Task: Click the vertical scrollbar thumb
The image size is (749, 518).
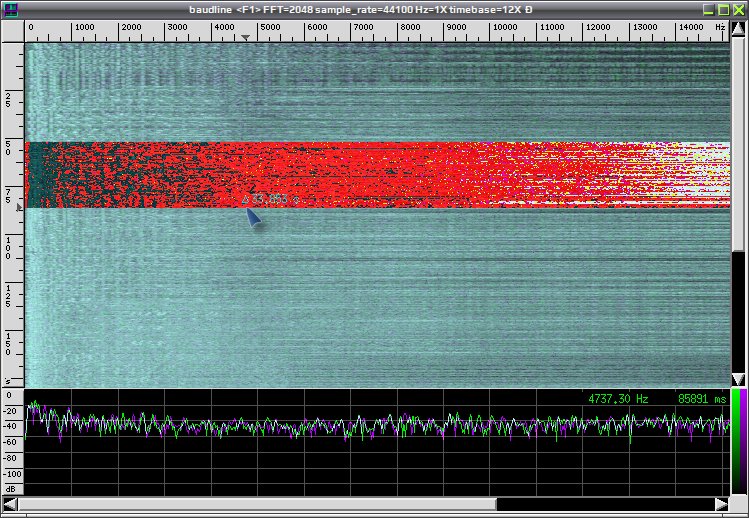Action: 738,143
